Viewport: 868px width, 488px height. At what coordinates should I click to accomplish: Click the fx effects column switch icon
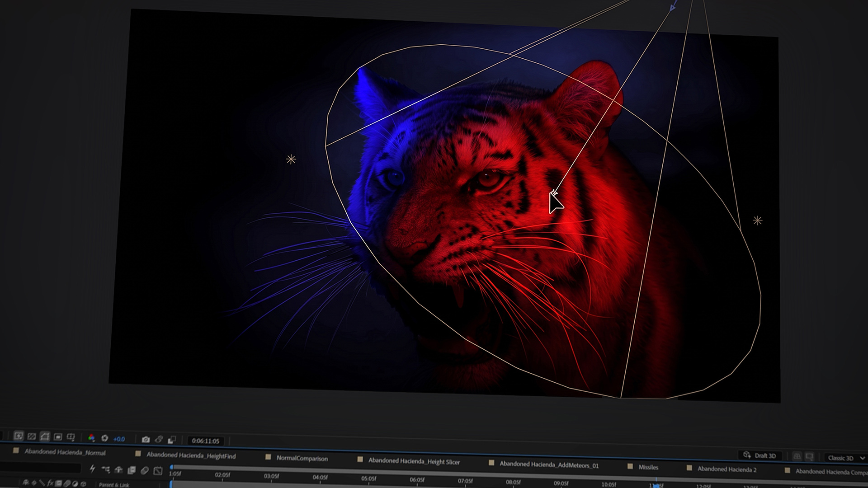tap(50, 483)
